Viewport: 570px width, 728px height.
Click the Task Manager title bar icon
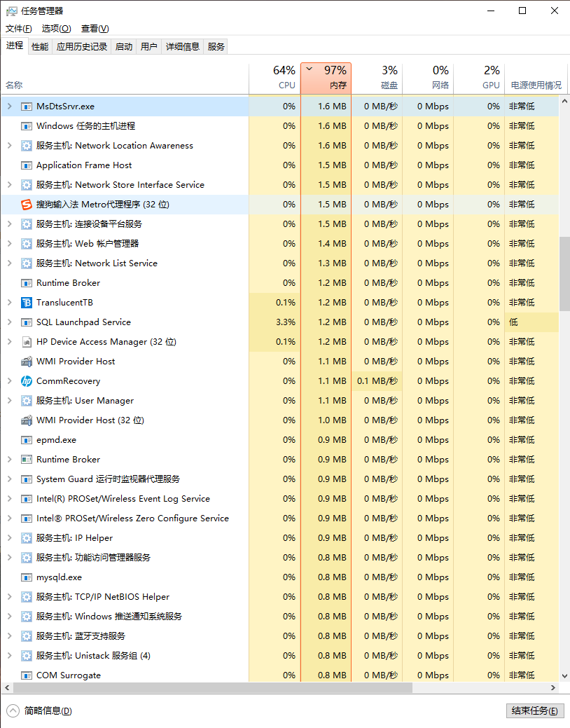tap(12, 11)
